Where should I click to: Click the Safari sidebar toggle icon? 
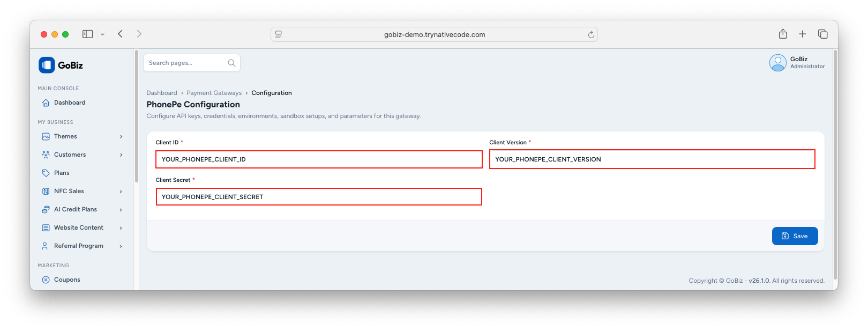88,34
